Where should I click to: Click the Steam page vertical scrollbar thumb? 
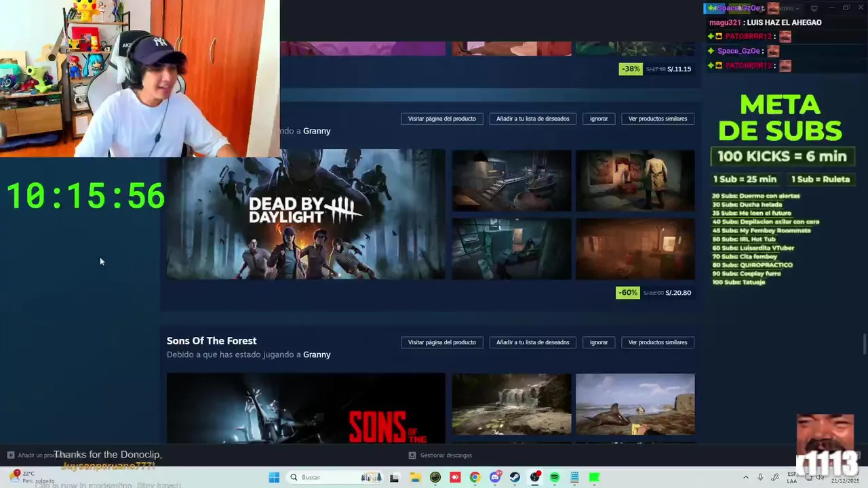(865, 344)
